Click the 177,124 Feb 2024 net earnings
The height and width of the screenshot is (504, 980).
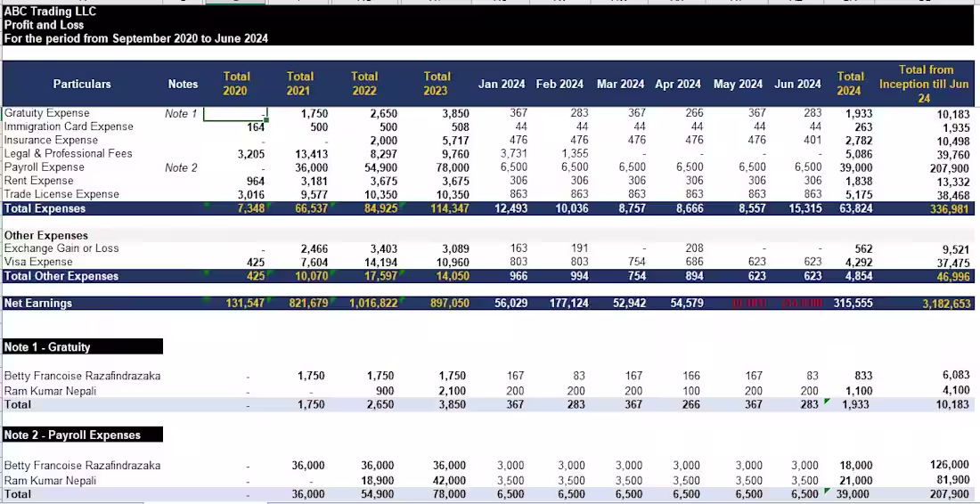568,303
